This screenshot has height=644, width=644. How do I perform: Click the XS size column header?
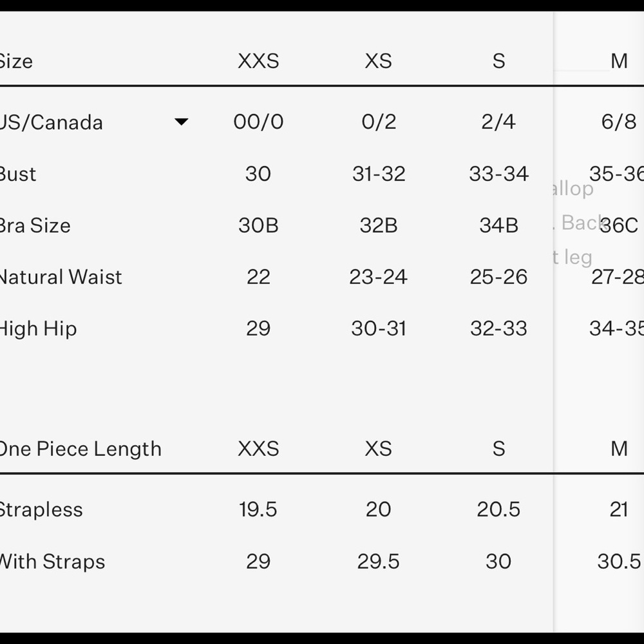(378, 61)
